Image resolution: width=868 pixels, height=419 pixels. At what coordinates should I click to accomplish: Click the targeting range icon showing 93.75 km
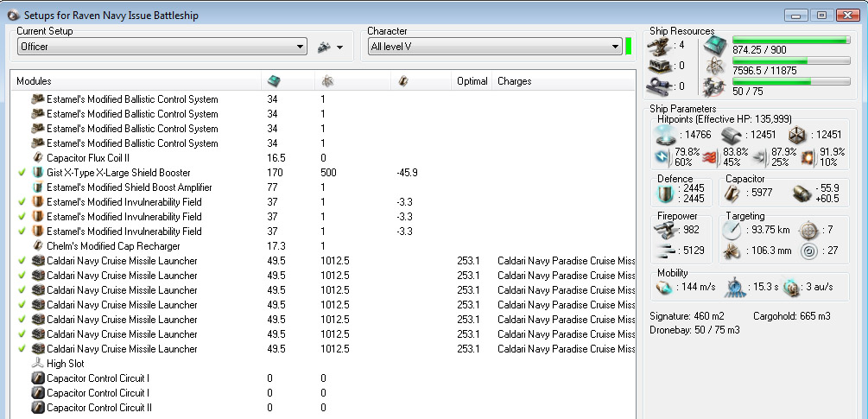tap(731, 230)
